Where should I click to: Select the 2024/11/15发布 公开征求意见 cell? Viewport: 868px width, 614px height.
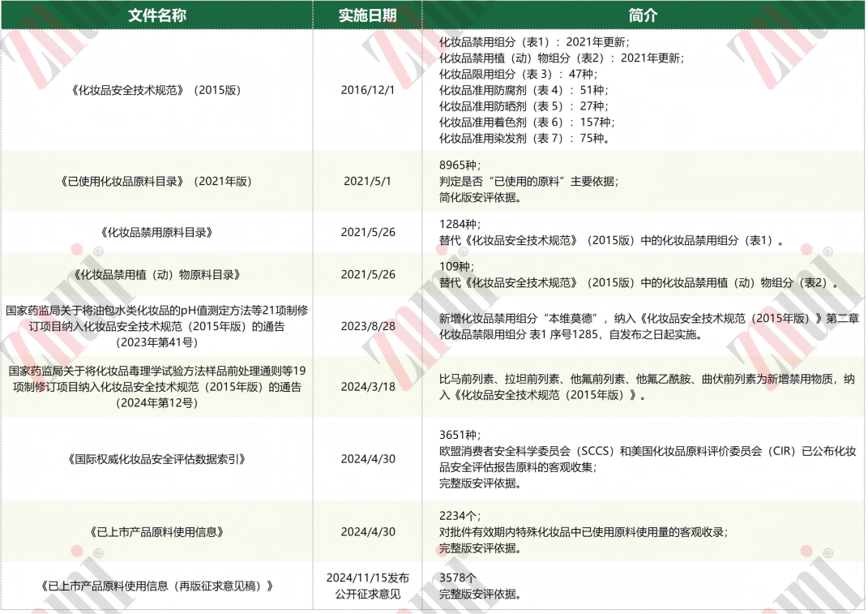368,586
